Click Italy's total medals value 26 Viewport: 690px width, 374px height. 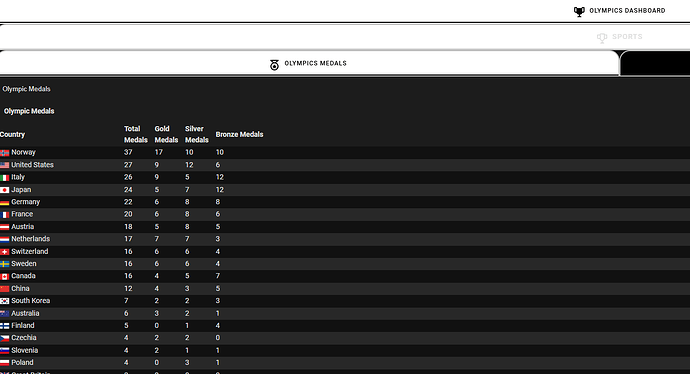coord(128,177)
